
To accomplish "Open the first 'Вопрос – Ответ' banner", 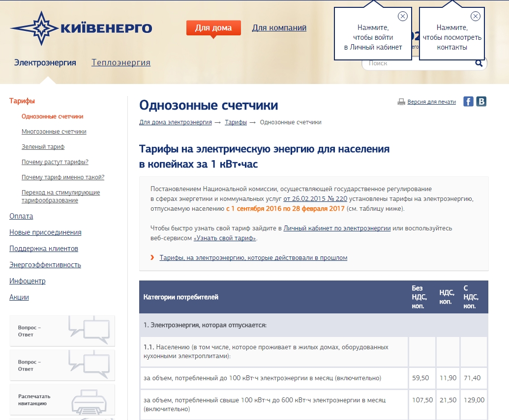I will [x=62, y=331].
